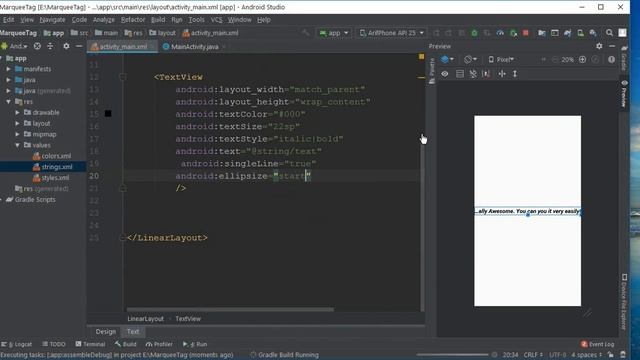This screenshot has width=640, height=360.
Task: Click the horizontal editor scrollbar
Action: pyautogui.click(x=230, y=309)
